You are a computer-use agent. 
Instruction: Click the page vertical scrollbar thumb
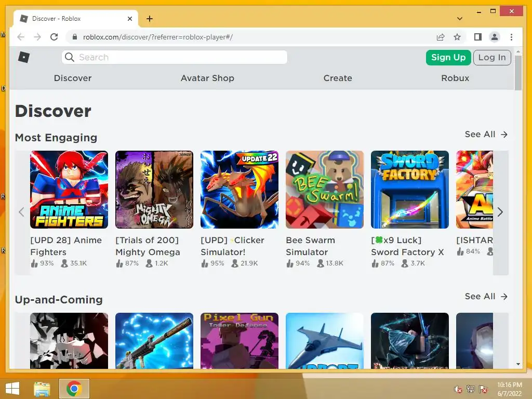[x=518, y=73]
